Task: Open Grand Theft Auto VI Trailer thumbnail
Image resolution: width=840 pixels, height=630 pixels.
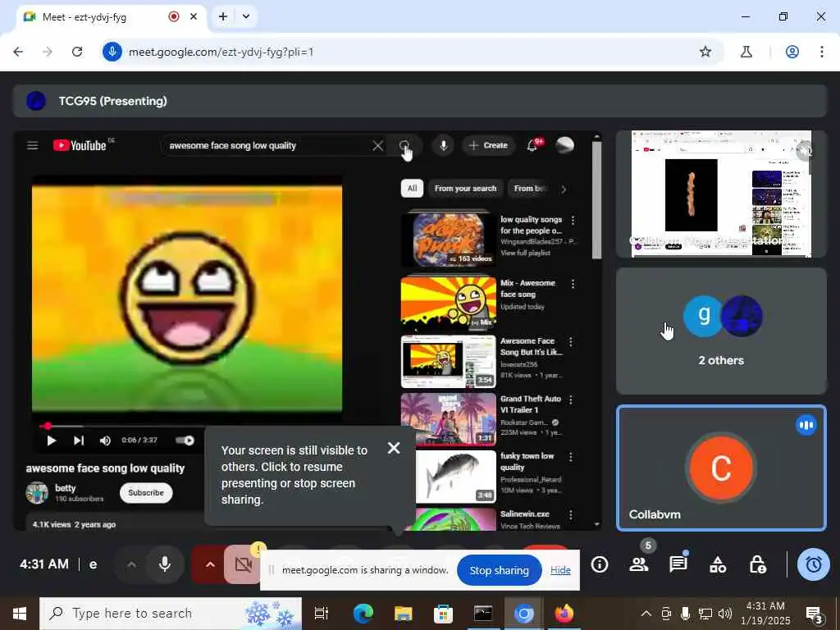Action: [x=449, y=419]
